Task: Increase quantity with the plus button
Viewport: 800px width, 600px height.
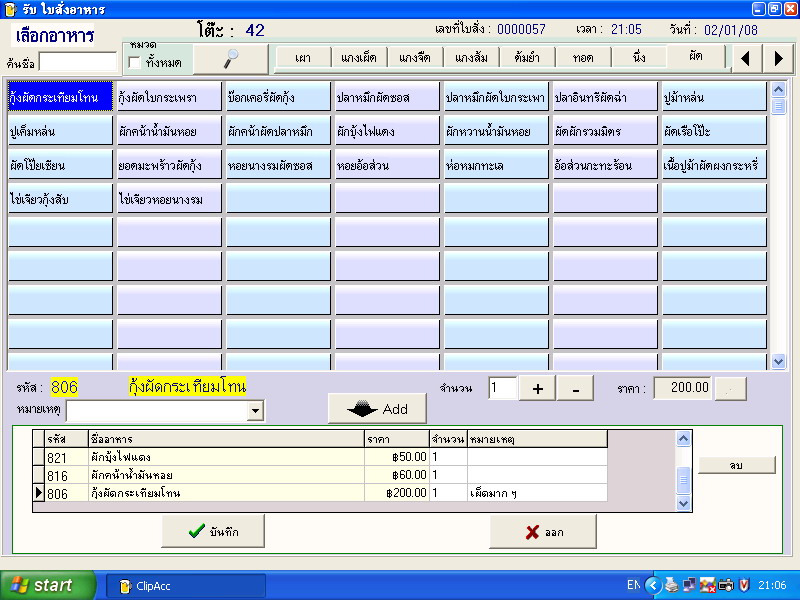Action: pos(537,389)
